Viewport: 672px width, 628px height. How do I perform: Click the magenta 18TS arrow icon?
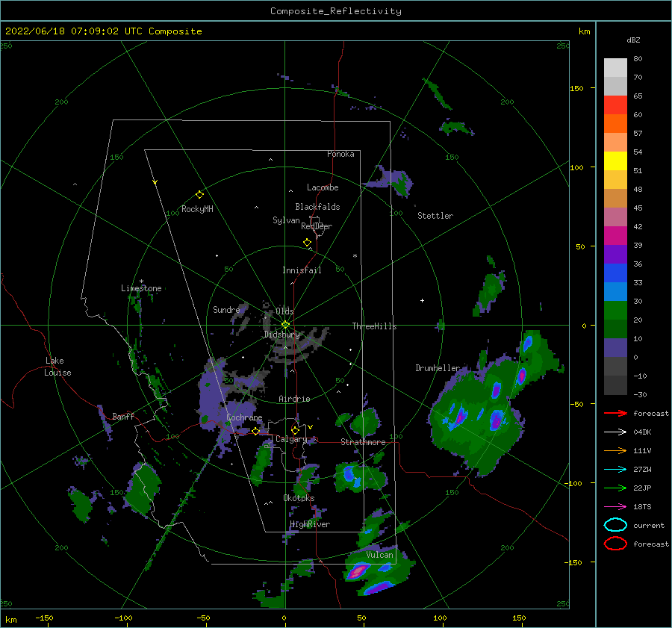tap(615, 507)
